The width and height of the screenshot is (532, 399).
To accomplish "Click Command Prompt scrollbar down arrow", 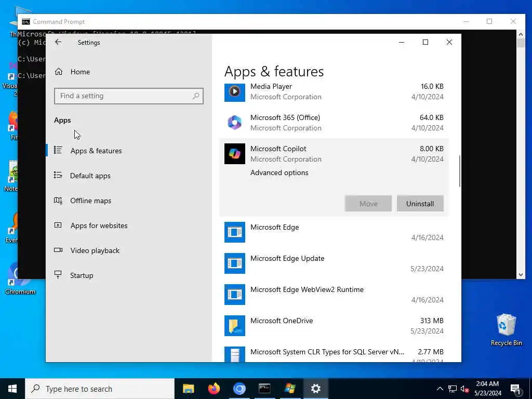I will coord(521,275).
